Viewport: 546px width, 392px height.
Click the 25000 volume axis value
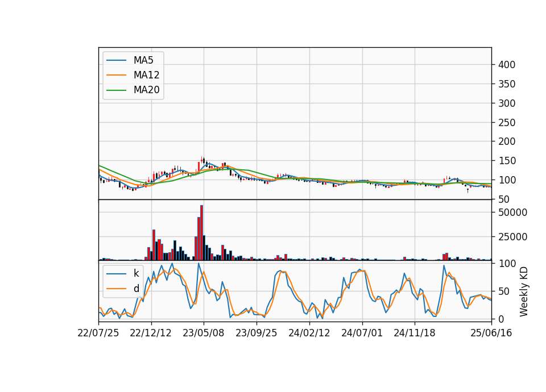click(x=512, y=237)
